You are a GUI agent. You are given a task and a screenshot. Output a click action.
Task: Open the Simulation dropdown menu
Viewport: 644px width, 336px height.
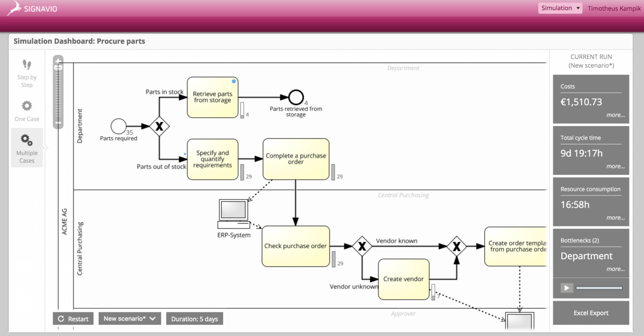560,8
